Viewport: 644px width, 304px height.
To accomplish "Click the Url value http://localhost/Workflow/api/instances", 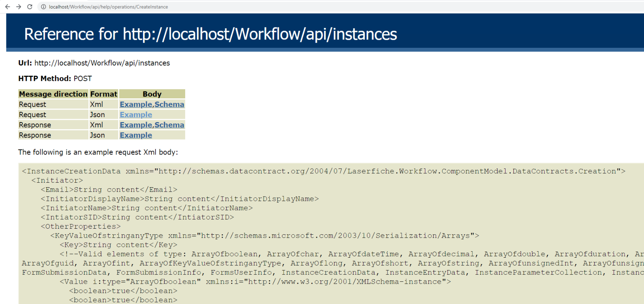I will point(102,63).
